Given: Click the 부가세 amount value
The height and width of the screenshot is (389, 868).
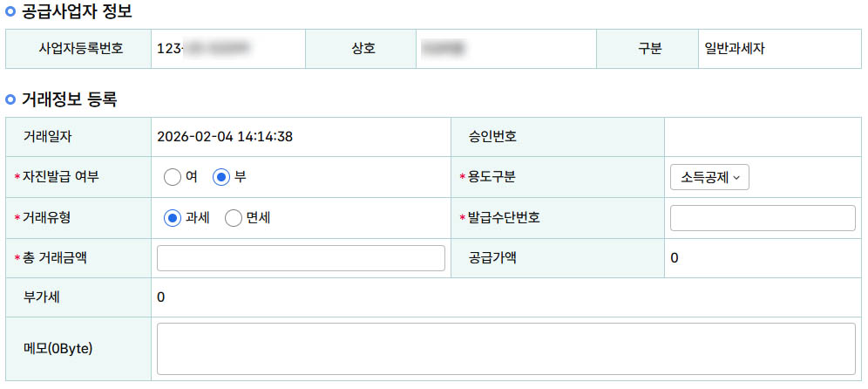Looking at the screenshot, I should point(161,297).
